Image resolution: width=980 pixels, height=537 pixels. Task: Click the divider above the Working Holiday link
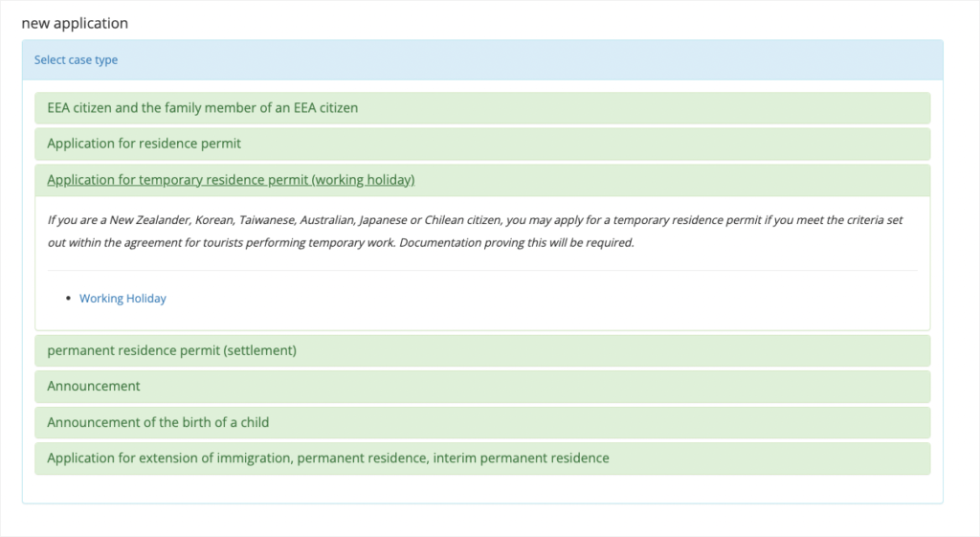[482, 271]
